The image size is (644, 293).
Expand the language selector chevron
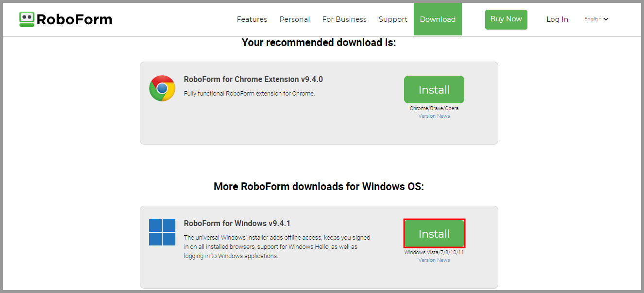[x=605, y=19]
